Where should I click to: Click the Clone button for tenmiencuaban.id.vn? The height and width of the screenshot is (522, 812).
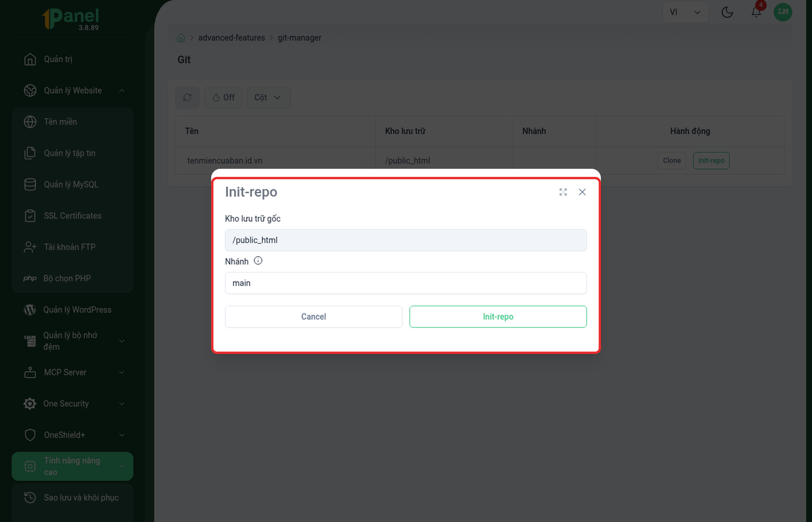tap(672, 161)
